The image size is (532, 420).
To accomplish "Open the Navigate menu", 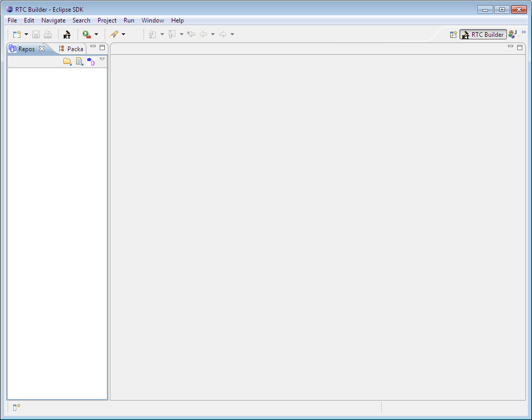I will coord(53,20).
